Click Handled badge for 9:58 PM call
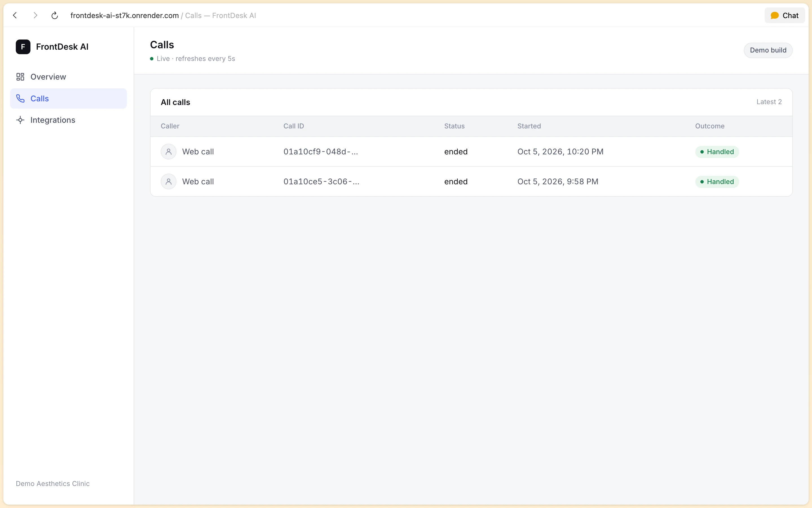Image resolution: width=812 pixels, height=508 pixels. (x=717, y=182)
